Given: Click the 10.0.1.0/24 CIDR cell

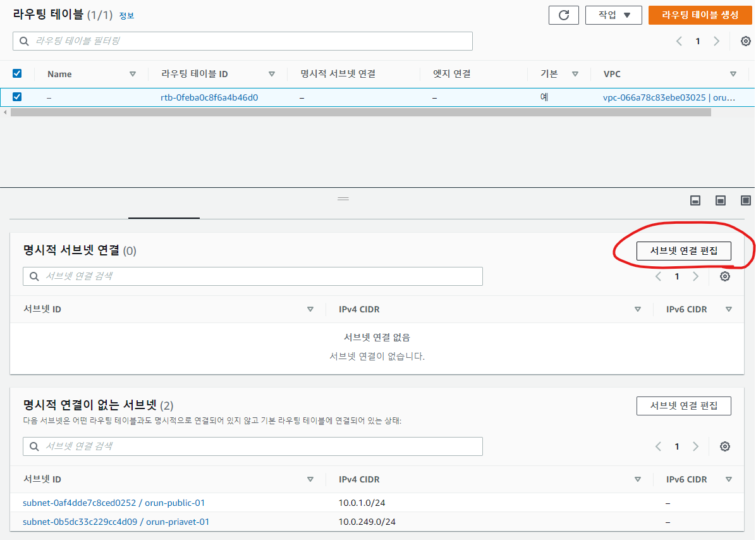Looking at the screenshot, I should coord(362,503).
